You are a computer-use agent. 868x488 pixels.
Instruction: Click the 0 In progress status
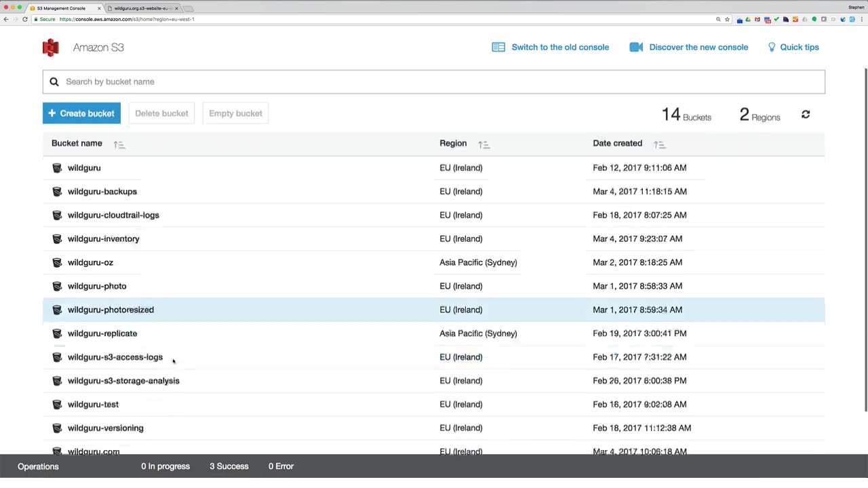tap(165, 466)
